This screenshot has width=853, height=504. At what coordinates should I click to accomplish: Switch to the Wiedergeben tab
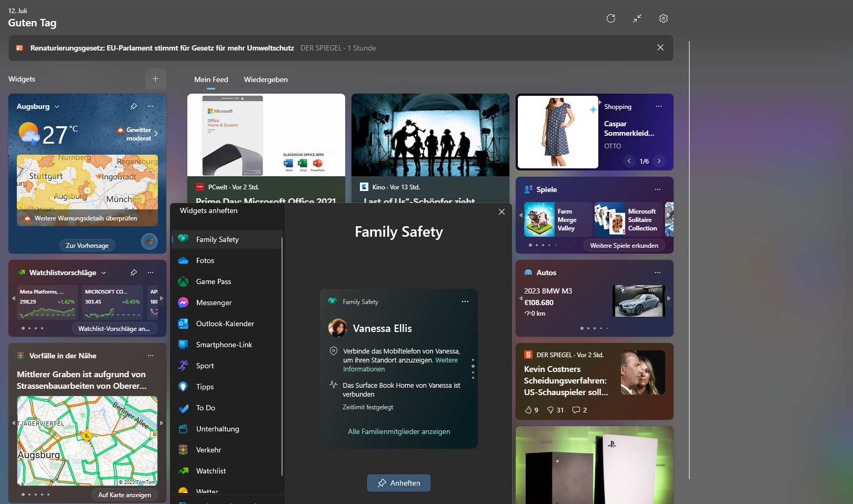(x=266, y=79)
